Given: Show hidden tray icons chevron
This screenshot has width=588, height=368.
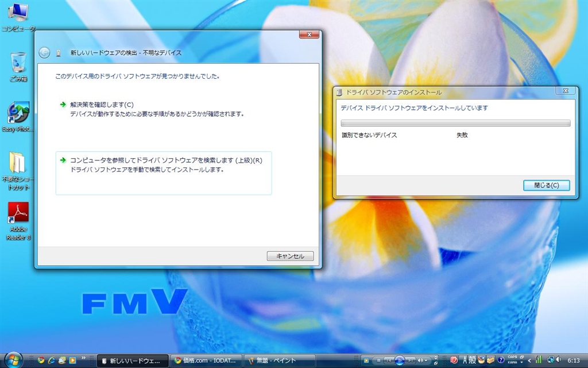Looking at the screenshot, I should click(529, 361).
